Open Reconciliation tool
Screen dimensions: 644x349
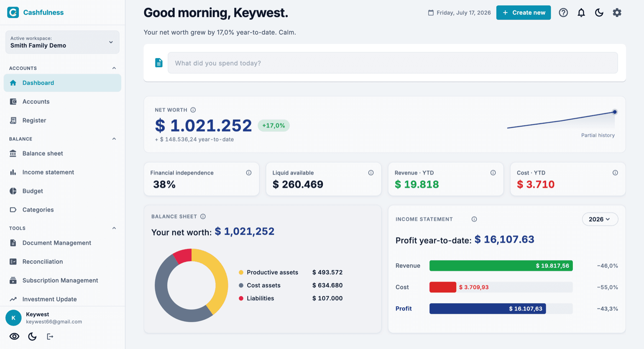point(62,262)
